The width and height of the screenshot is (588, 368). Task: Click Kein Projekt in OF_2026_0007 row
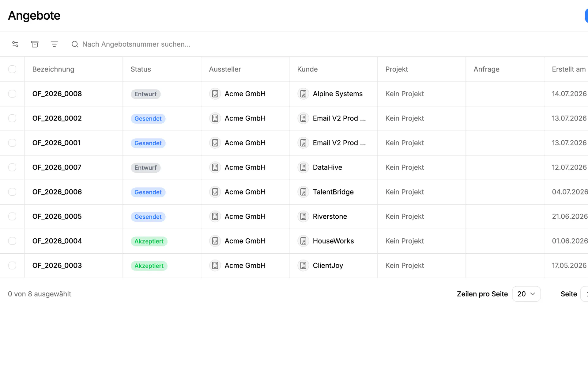pyautogui.click(x=405, y=167)
